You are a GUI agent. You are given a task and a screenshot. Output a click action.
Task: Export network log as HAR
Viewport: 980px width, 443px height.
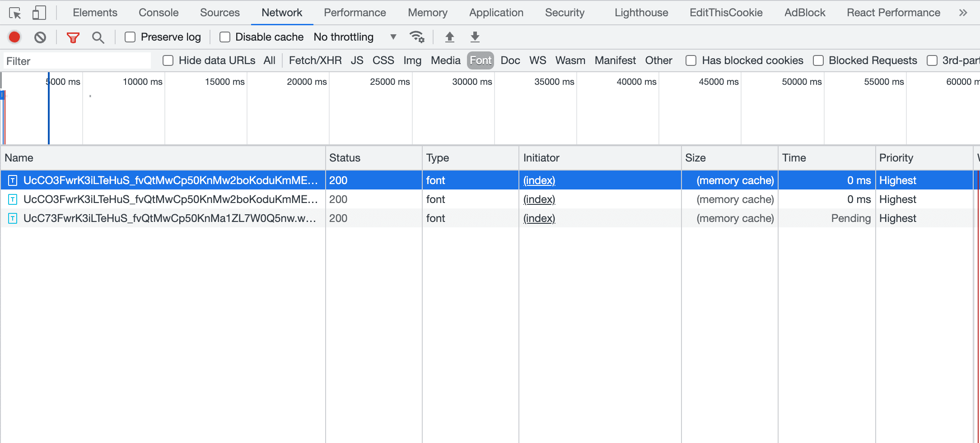point(475,37)
